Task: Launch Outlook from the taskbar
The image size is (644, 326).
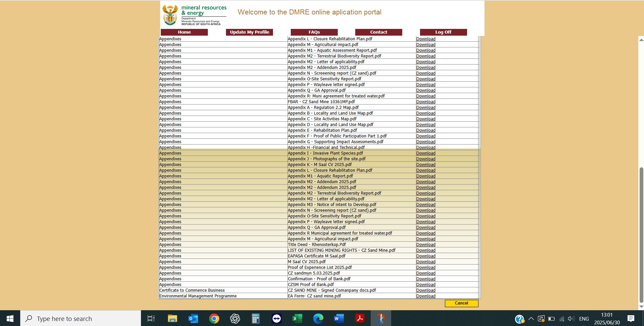Action: click(193, 318)
